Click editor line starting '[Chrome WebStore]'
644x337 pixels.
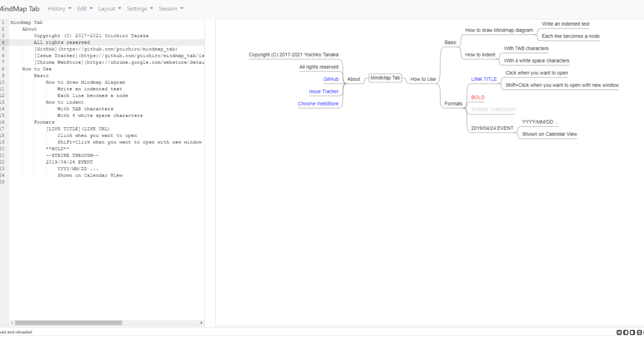click(x=119, y=62)
